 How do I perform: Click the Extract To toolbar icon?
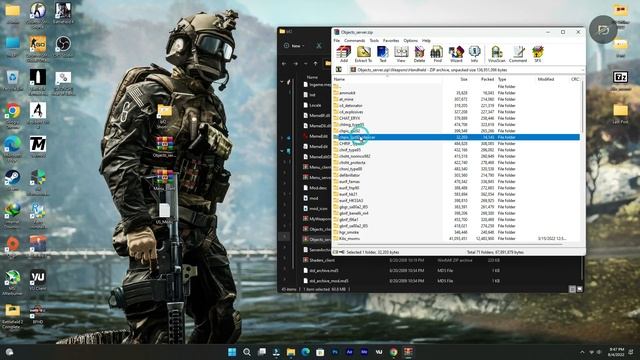[363, 54]
